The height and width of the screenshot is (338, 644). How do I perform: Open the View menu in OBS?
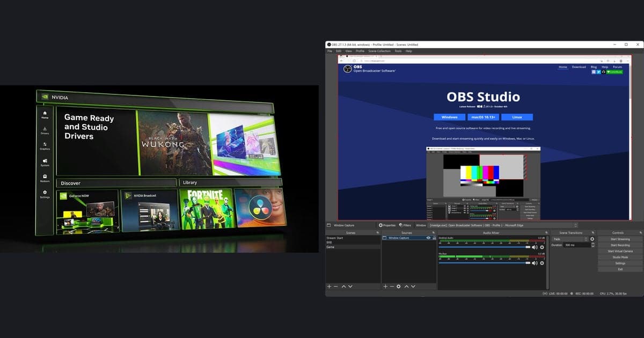[348, 51]
